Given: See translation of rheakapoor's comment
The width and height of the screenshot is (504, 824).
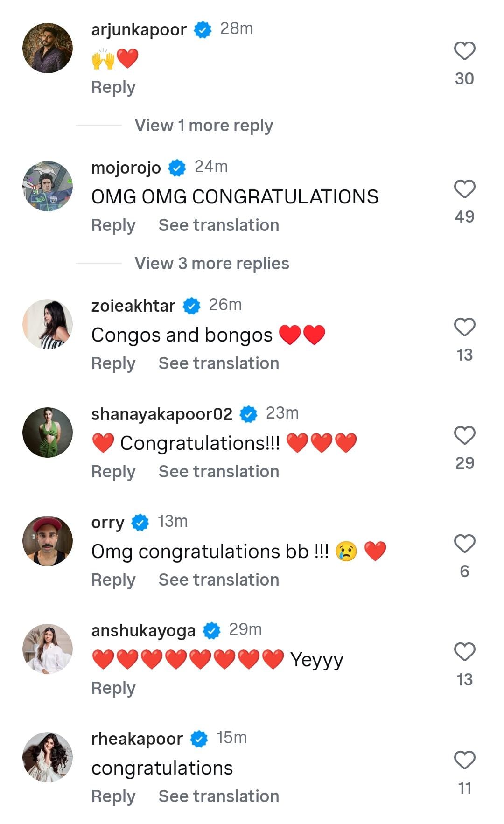Looking at the screenshot, I should [x=218, y=796].
